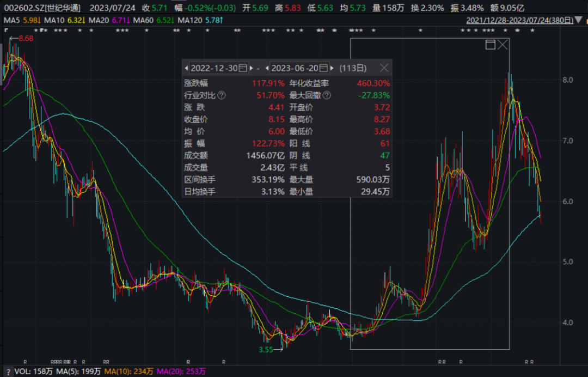This screenshot has height=377, width=588.
Task: Open the date range calendar at top right
Action: tap(582, 21)
